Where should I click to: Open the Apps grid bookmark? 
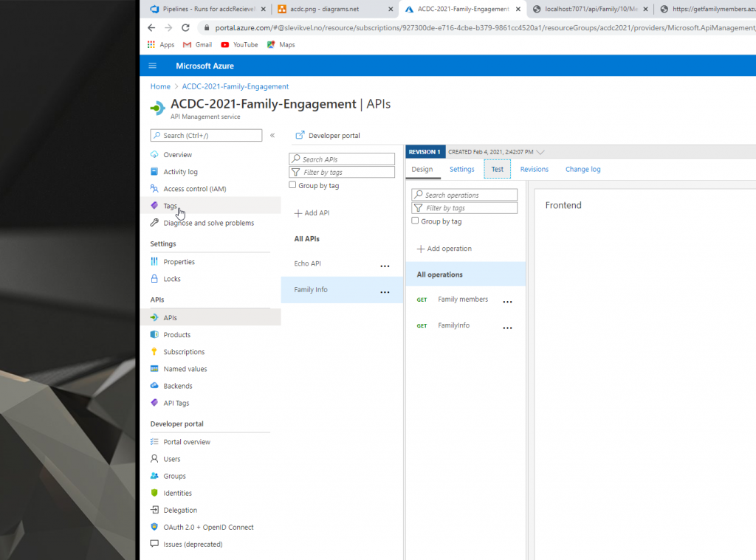161,44
